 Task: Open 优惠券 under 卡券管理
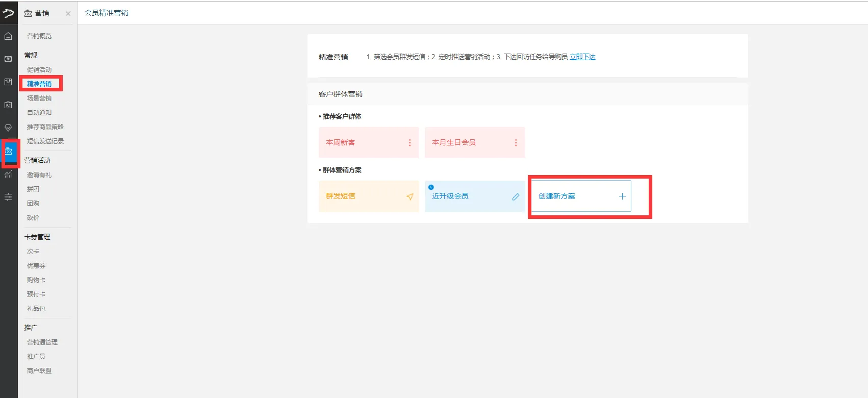(36, 266)
